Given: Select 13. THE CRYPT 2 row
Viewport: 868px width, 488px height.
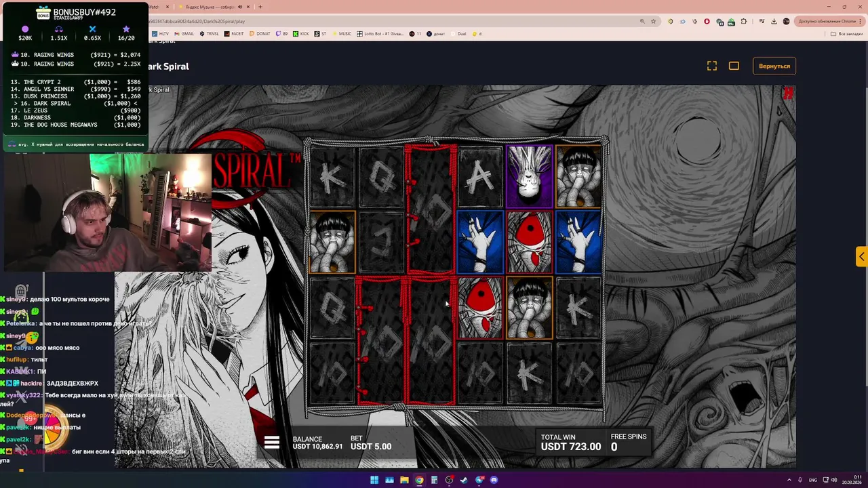Looking at the screenshot, I should (75, 82).
